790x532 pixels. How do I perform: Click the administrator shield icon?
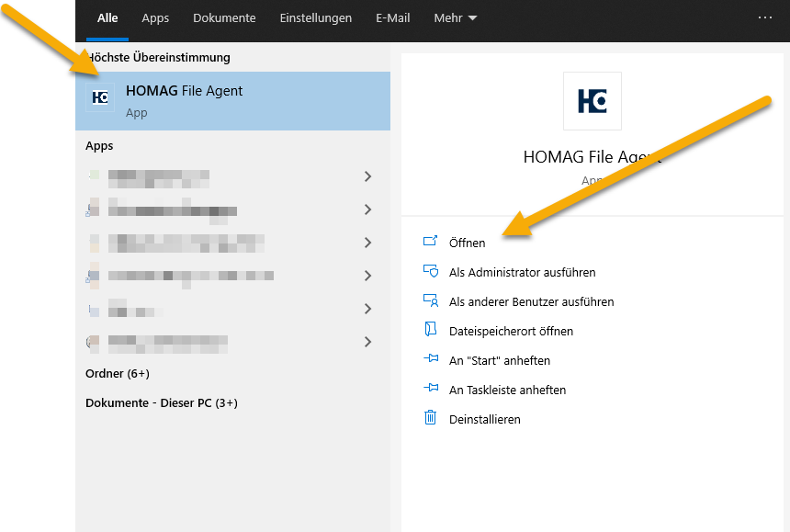point(430,272)
